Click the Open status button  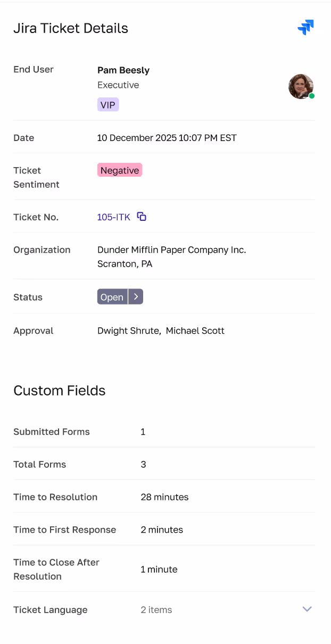pyautogui.click(x=112, y=297)
